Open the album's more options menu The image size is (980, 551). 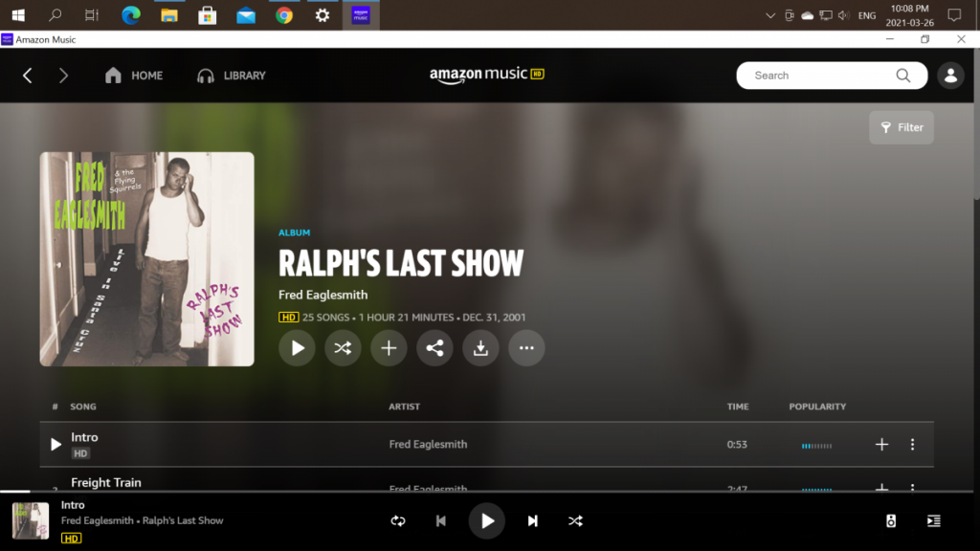tap(526, 348)
